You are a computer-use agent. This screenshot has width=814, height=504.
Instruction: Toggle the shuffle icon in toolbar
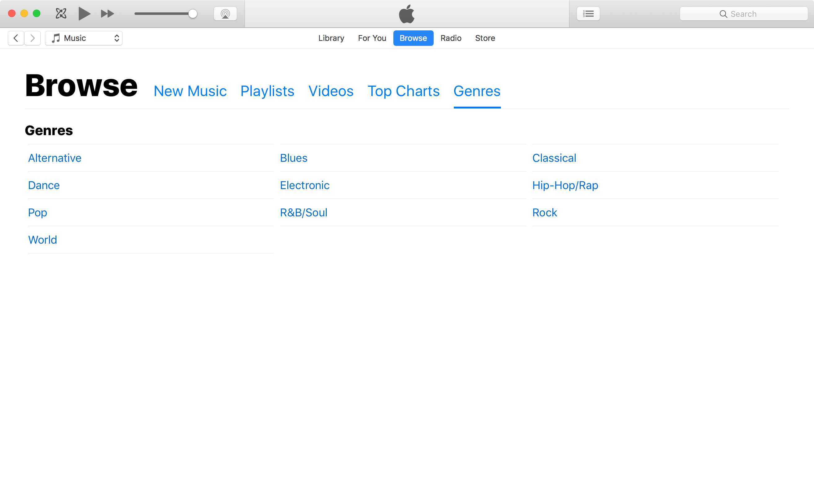pyautogui.click(x=61, y=14)
